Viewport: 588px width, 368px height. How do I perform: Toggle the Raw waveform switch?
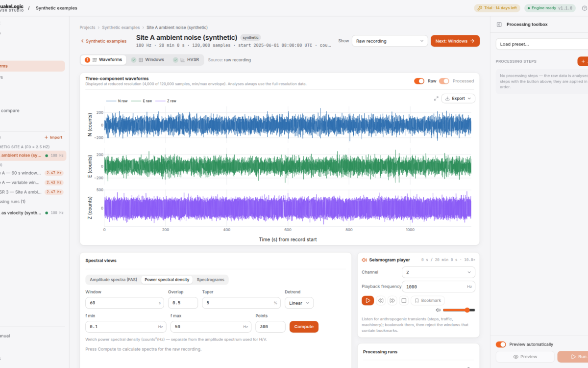[x=419, y=81]
